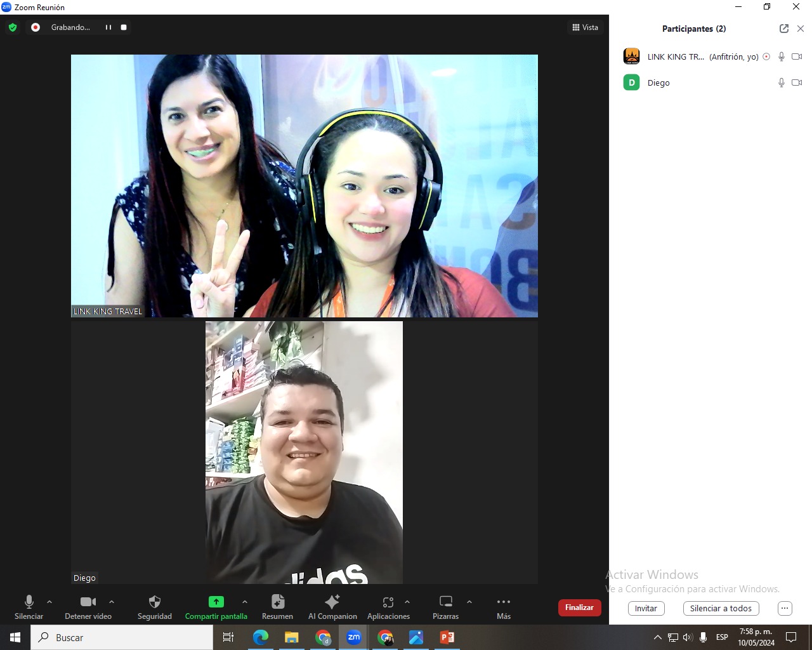Viewport: 812px width, 650px height.
Task: Click the Resumen icon in toolbar
Action: point(277,602)
